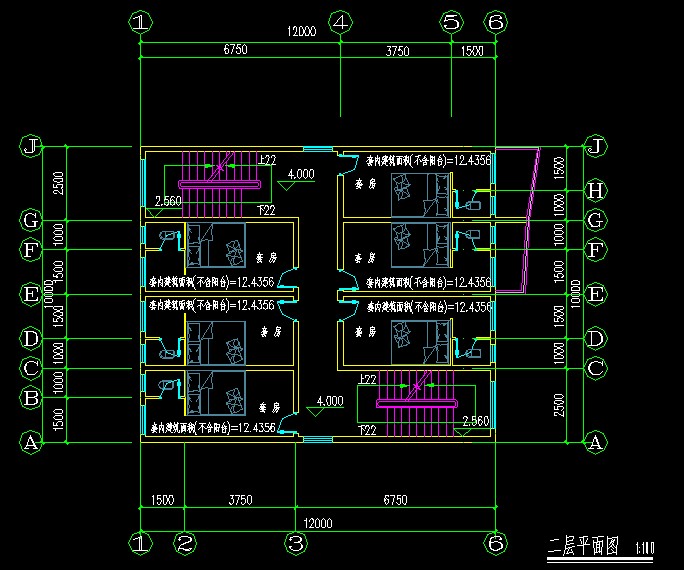684x570 pixels.
Task: Pick axis bubble C on the left side
Action: (x=31, y=368)
